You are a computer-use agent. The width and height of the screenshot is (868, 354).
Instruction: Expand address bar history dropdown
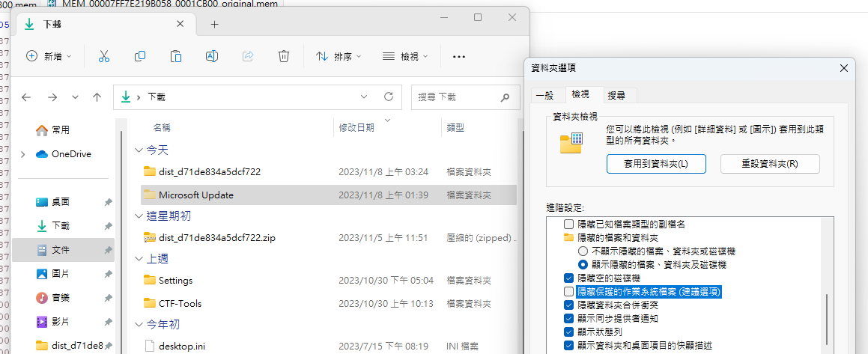pos(364,97)
